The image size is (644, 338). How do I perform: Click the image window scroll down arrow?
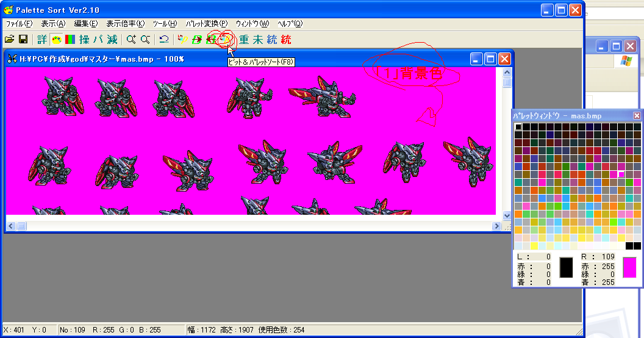(x=507, y=215)
